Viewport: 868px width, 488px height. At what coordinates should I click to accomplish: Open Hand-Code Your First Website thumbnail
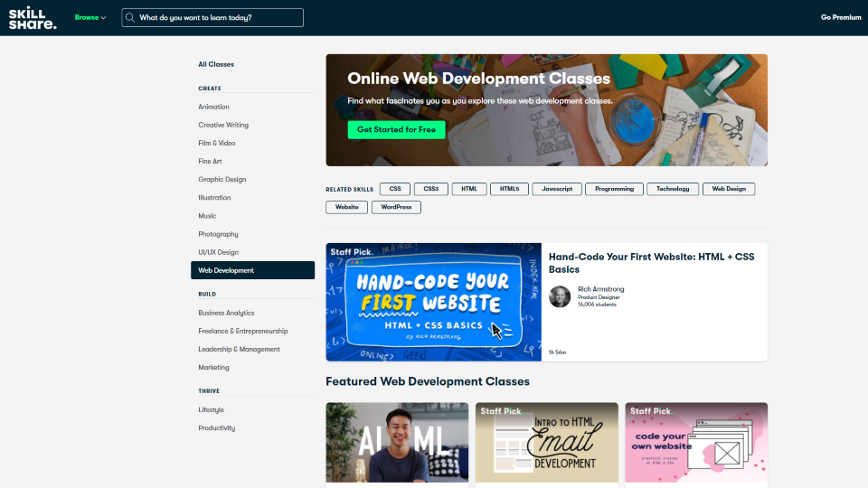[433, 302]
